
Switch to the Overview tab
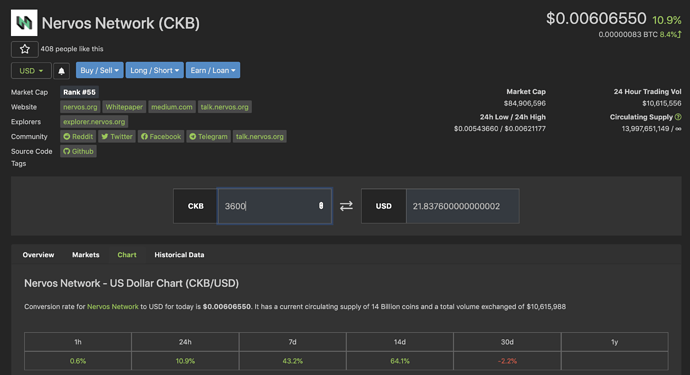(x=38, y=255)
